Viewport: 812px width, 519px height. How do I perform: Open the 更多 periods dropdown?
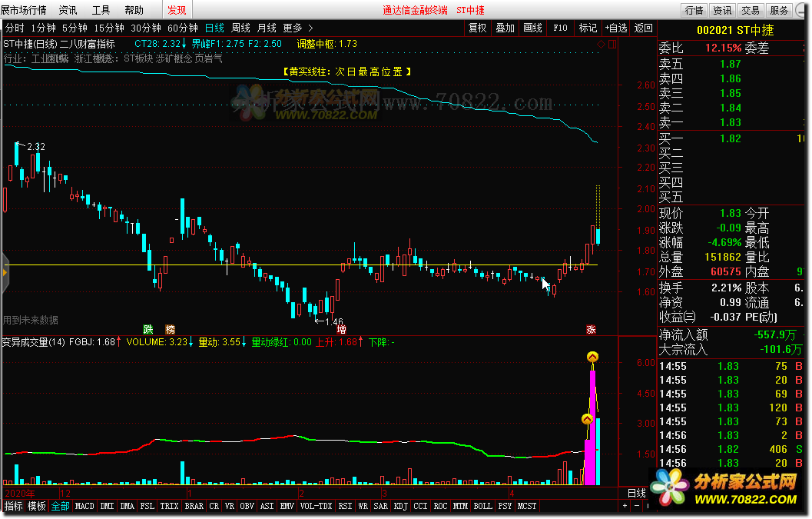[293, 28]
